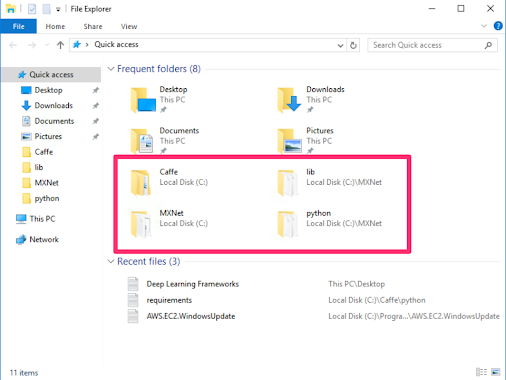Select the MXNet folder icon in Frequent folders
Viewport: 506px width, 380px height.
click(141, 224)
